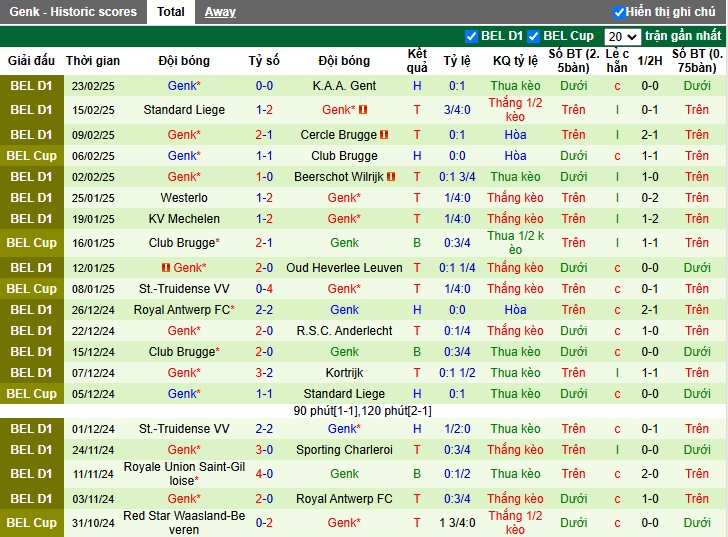728x537 pixels.
Task: Click red card icon beside Beerschot Wilrijk
Action: click(391, 177)
